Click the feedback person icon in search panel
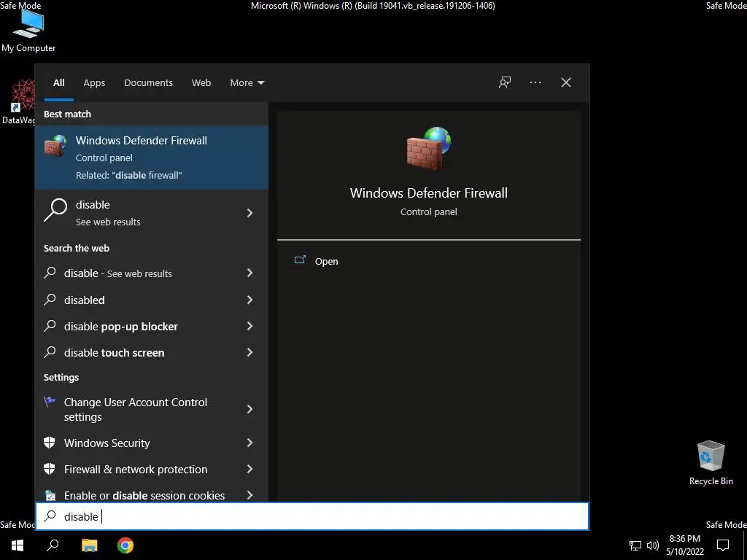 [x=505, y=82]
